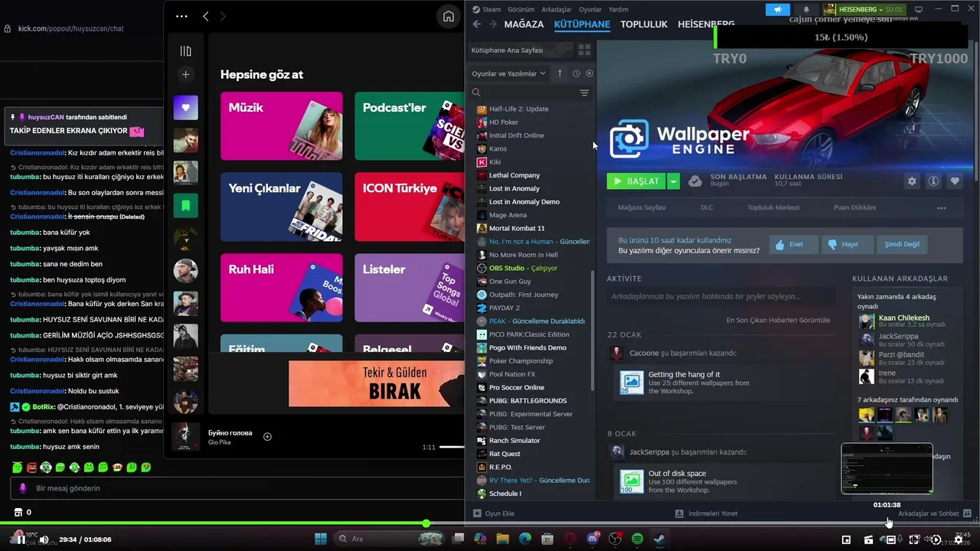Open Steam announcements megaphone button
The image size is (980, 551).
pyautogui.click(x=778, y=9)
